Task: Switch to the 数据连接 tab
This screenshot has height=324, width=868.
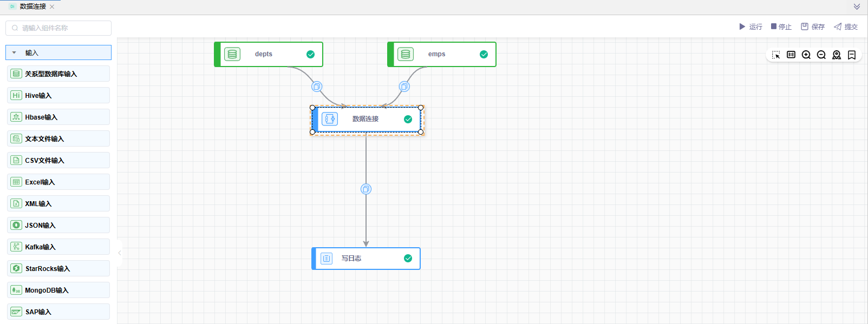Action: (x=32, y=6)
